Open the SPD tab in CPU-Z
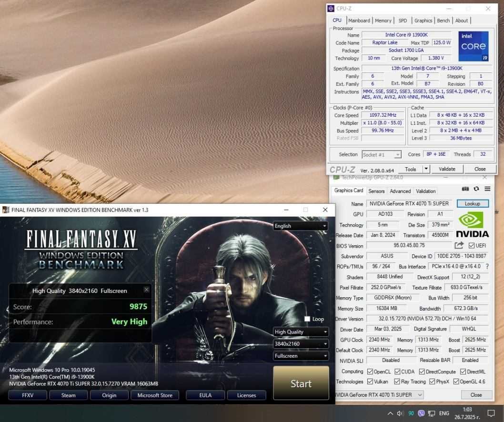 click(x=403, y=20)
